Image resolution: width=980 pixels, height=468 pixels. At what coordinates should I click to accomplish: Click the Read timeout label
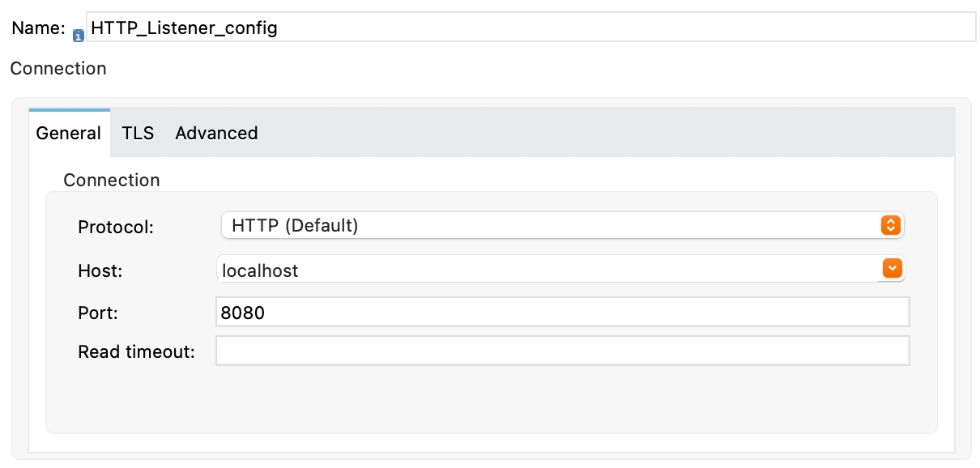(136, 351)
